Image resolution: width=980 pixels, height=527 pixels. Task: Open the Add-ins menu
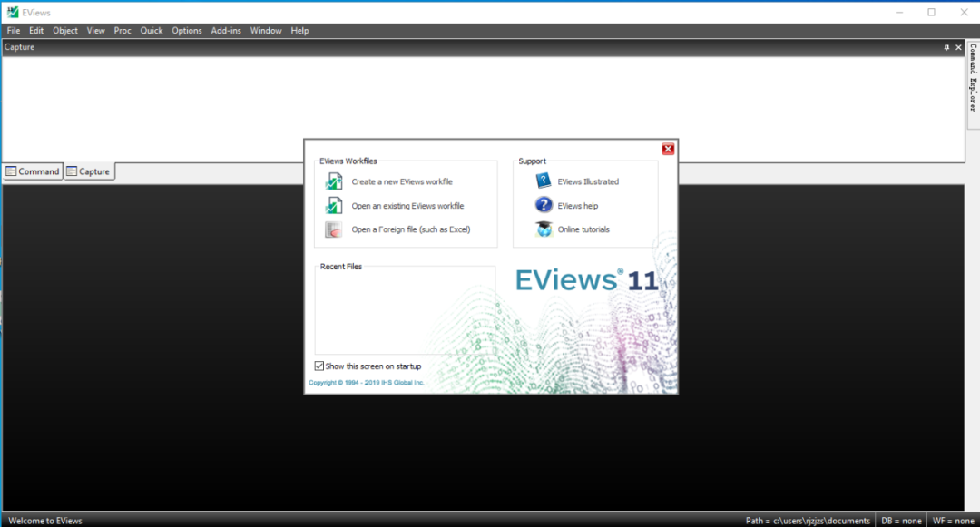click(226, 31)
